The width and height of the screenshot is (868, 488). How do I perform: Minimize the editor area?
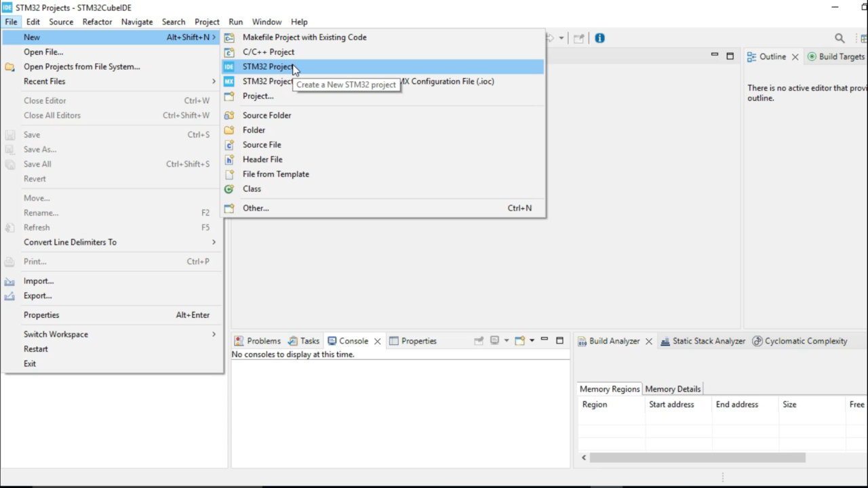pos(715,56)
